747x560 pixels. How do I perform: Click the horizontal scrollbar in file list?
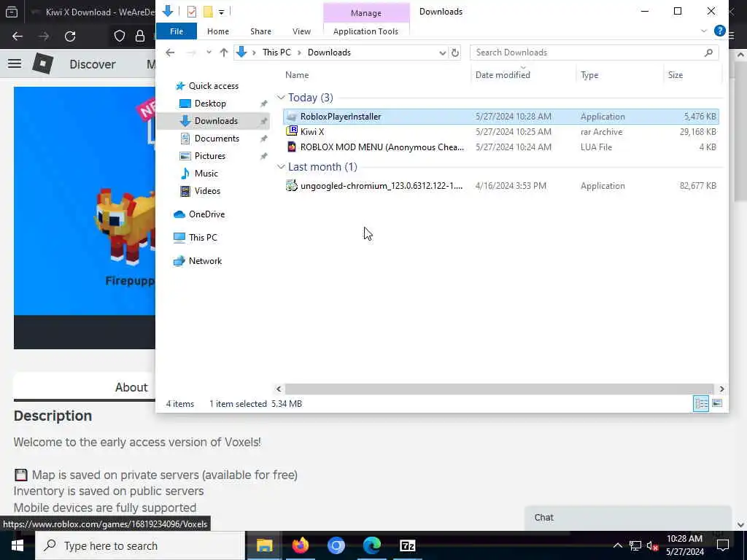point(499,389)
